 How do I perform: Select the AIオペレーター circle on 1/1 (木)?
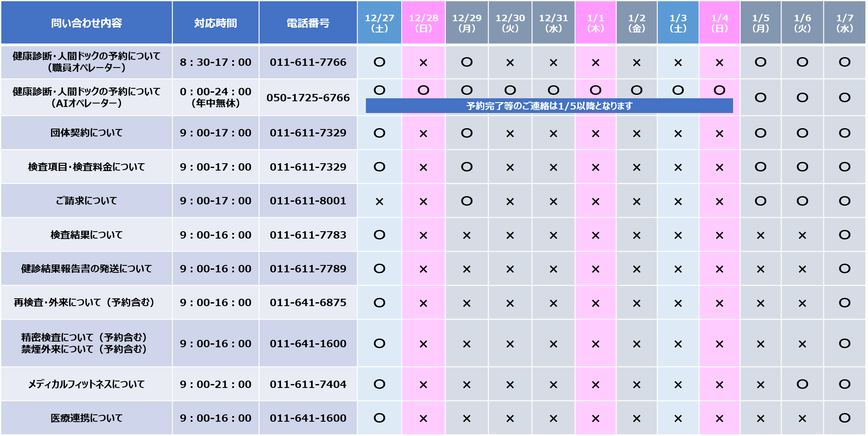pyautogui.click(x=596, y=90)
